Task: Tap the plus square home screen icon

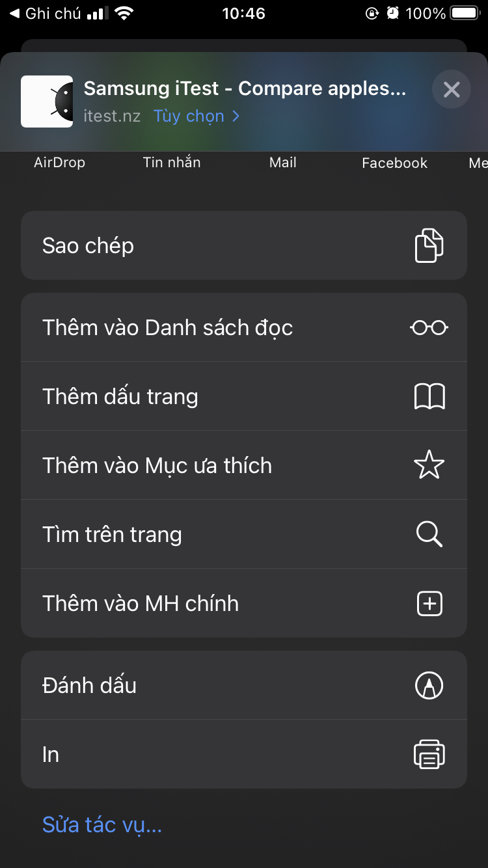Action: coord(429,604)
